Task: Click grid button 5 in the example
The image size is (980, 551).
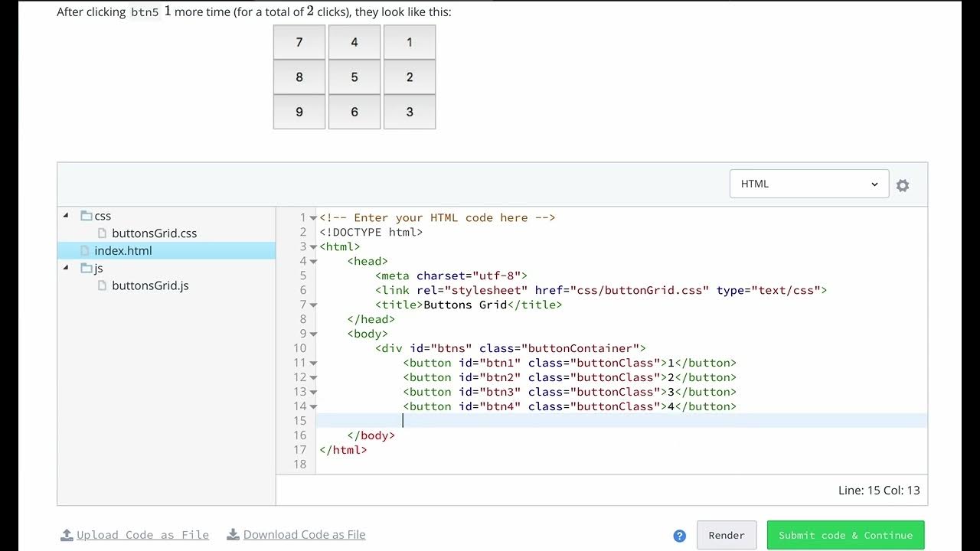Action: pyautogui.click(x=354, y=77)
